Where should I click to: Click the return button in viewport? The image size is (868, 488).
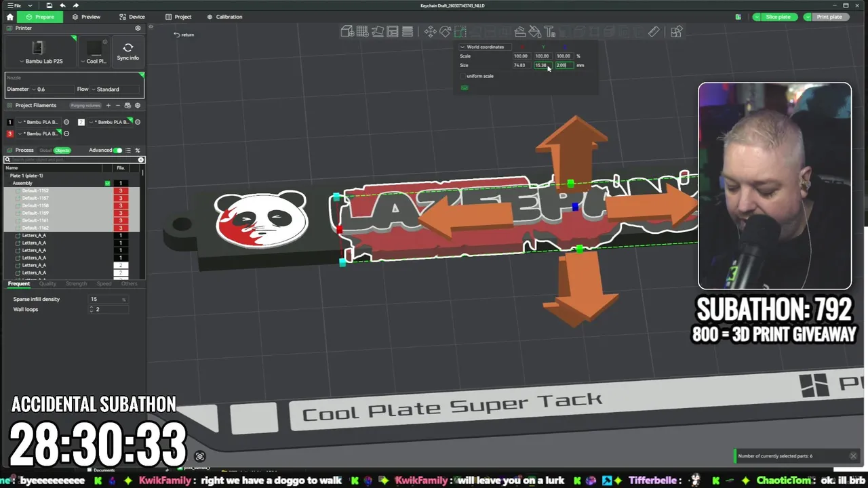pos(184,35)
